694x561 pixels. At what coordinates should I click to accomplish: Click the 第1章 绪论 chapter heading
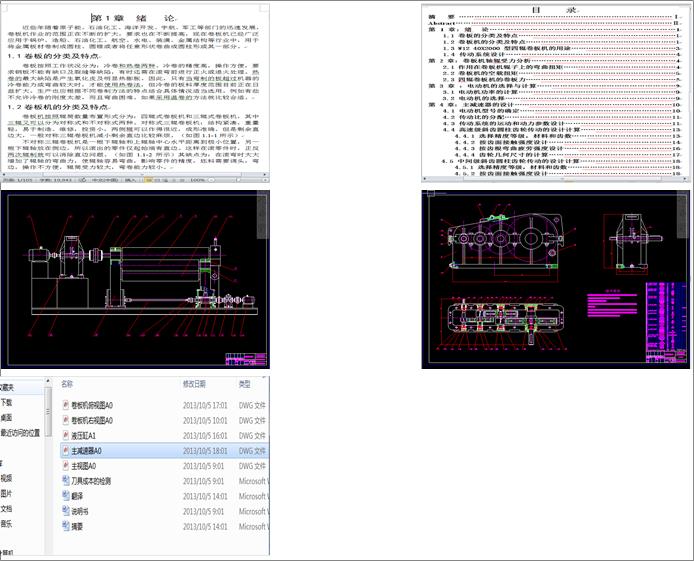click(135, 18)
